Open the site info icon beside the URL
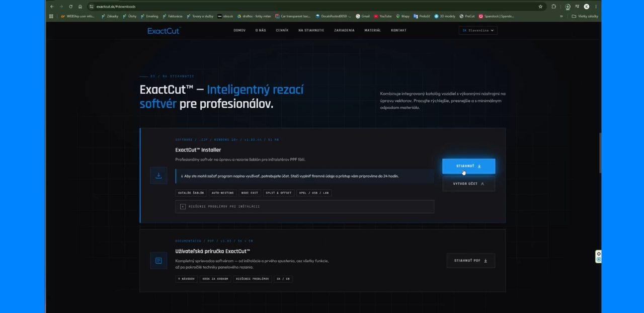This screenshot has height=313, width=644. pyautogui.click(x=92, y=7)
